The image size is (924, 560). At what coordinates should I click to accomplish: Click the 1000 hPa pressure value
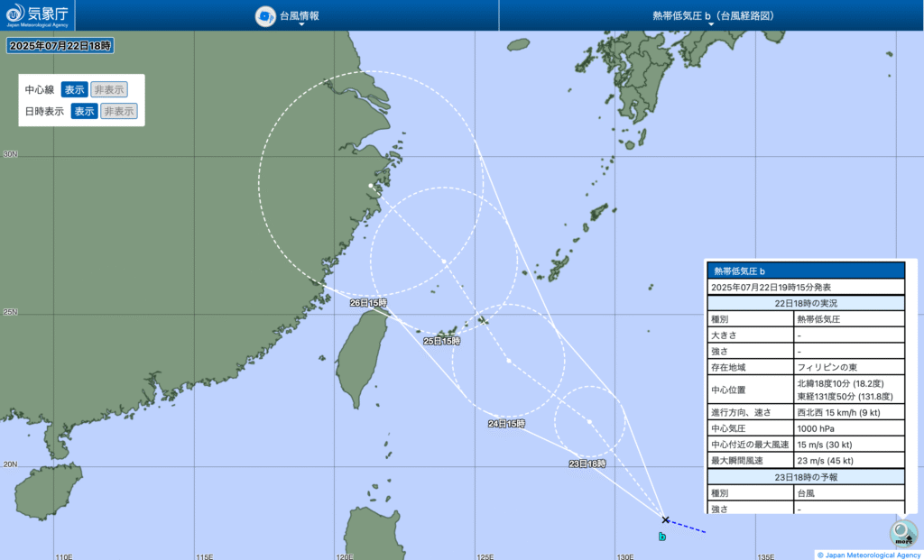point(816,428)
